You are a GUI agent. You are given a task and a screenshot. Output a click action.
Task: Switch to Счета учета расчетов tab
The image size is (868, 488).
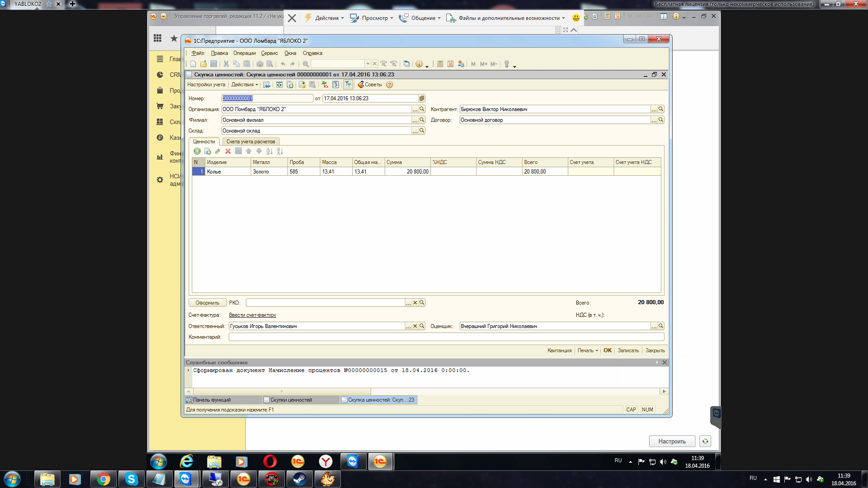[x=250, y=141]
